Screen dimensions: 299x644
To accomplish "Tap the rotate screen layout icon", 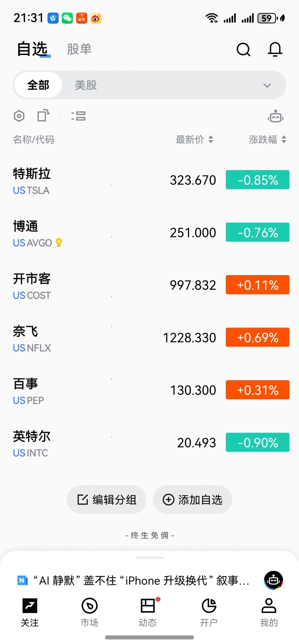I will pos(43,116).
